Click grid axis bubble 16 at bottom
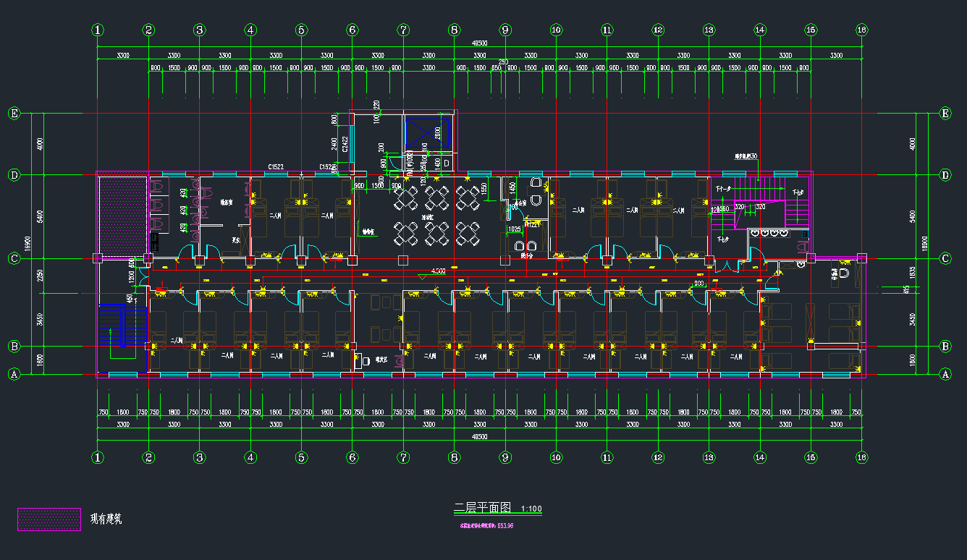Image resolution: width=967 pixels, height=560 pixels. pos(861,457)
